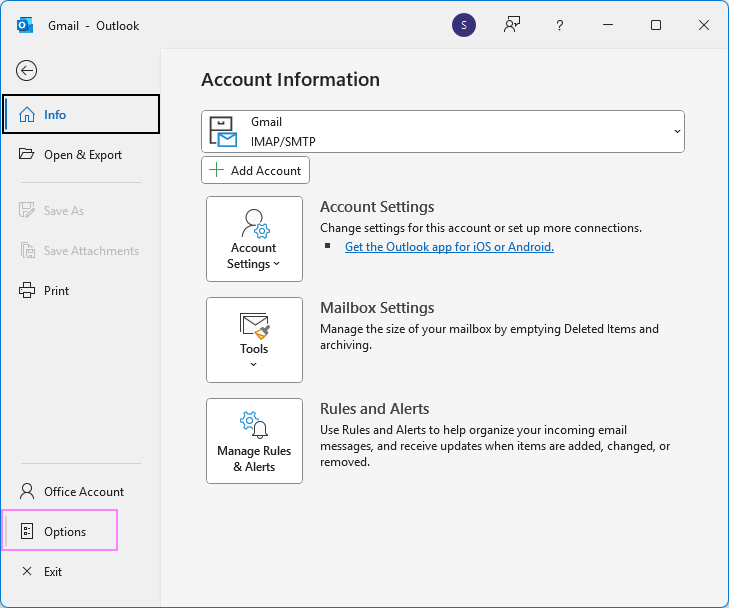
Task: Click the Open & Export folder icon
Action: pos(27,154)
